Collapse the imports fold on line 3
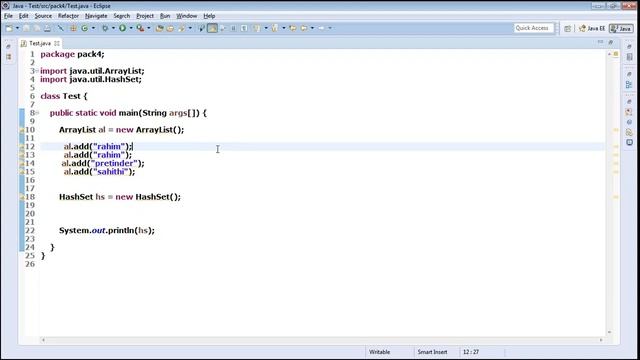640x360 pixels. 37,71
